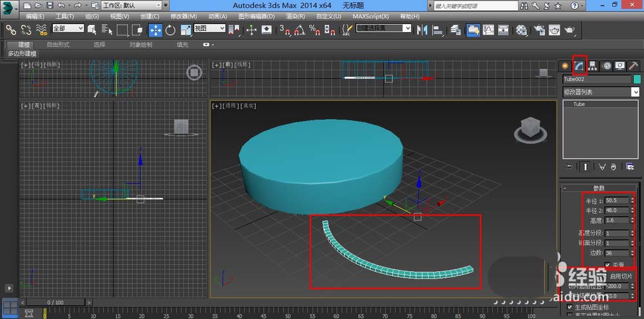Toggle the 3D Snaps icon
The width and height of the screenshot is (644, 319).
[285, 30]
